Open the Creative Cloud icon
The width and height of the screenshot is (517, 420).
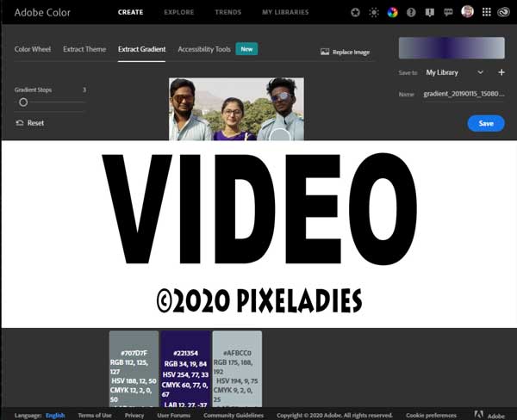point(504,13)
